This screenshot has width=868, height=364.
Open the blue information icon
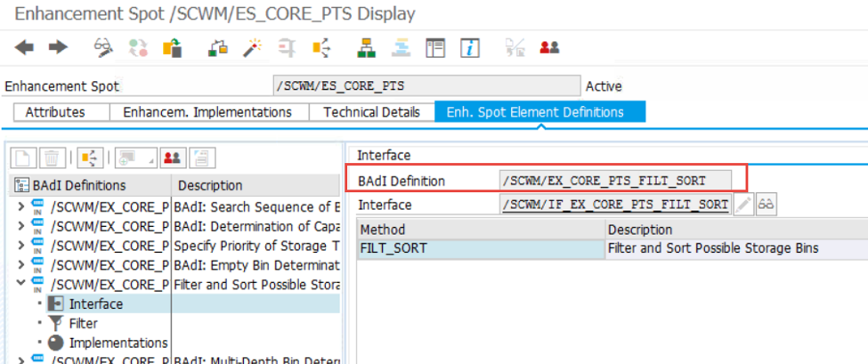[x=469, y=48]
